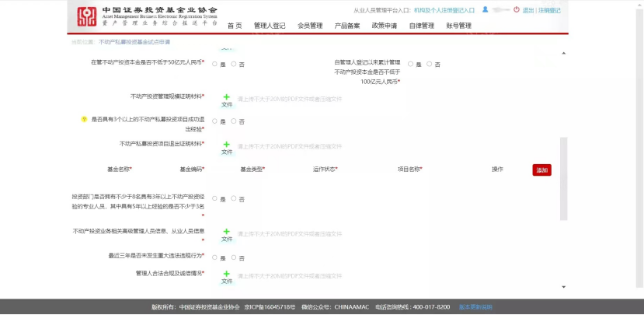The image size is (644, 315).
Task: Click the scrollbar down arrow
Action: coord(563,287)
